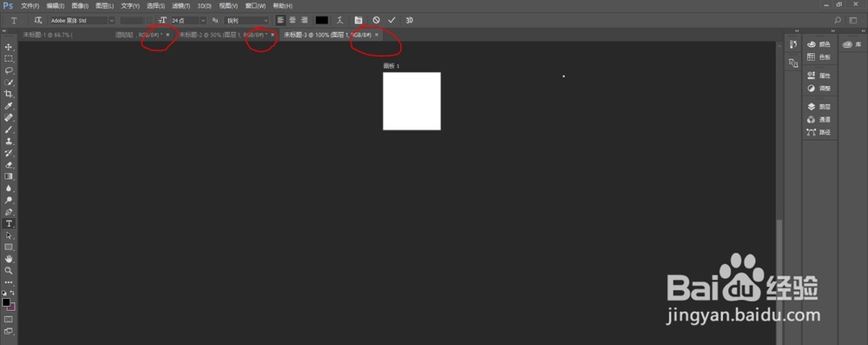Open the 图层 layers panel

click(819, 107)
